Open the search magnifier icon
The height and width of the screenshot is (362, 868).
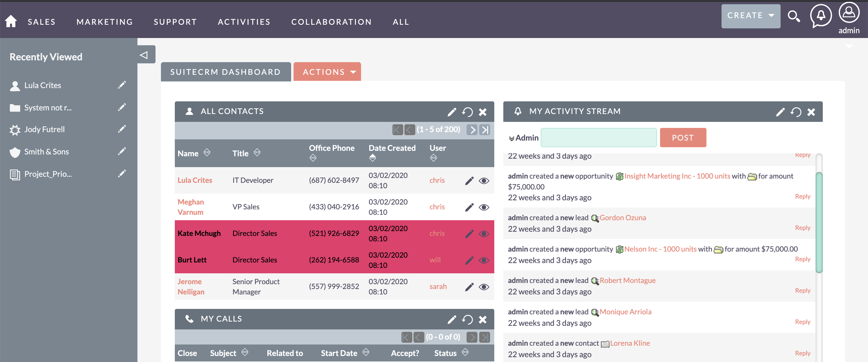[x=794, y=16]
